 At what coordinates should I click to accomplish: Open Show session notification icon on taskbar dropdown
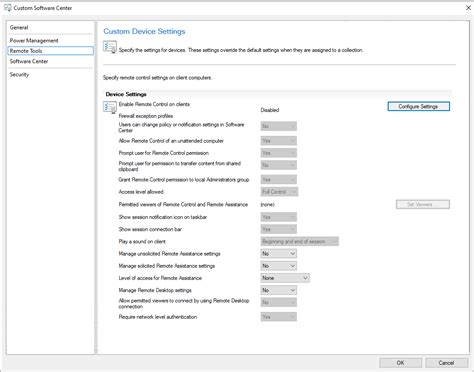[x=278, y=217]
